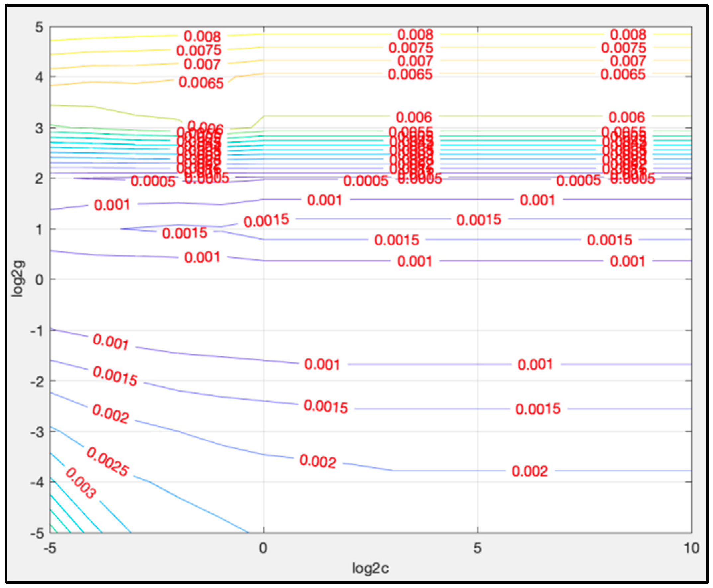
Task: Click the rightmost 0.006 contour label
Action: coord(627,117)
